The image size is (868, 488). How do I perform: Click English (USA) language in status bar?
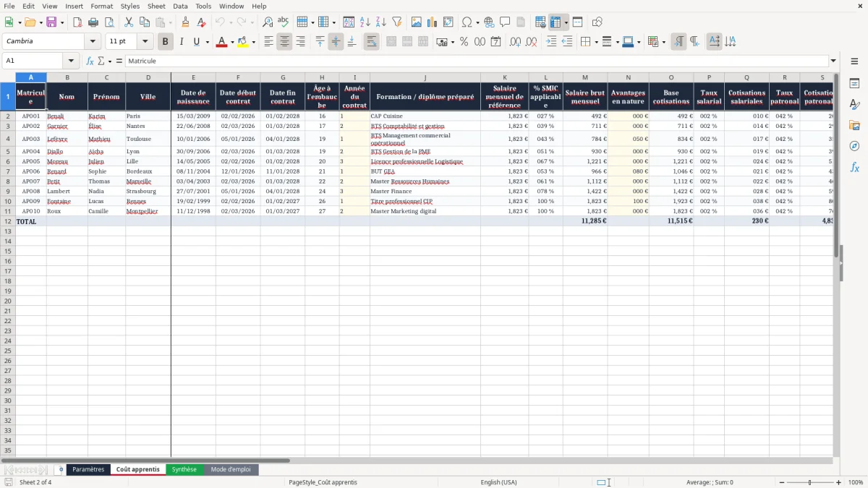click(498, 482)
